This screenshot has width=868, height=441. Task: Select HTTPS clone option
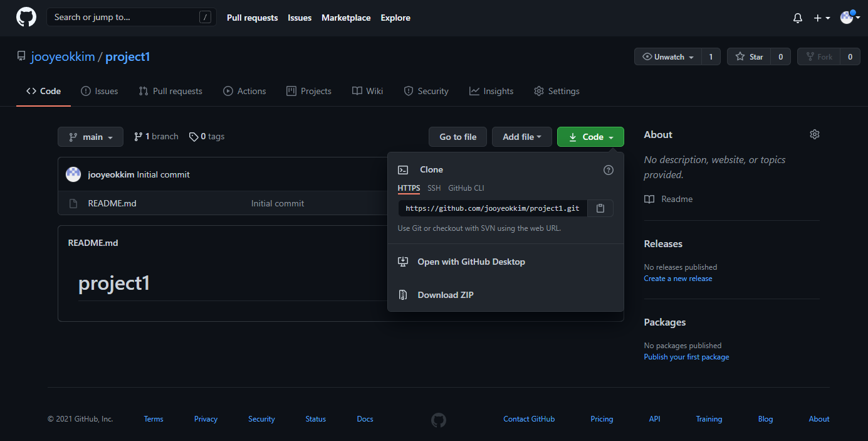click(x=409, y=188)
